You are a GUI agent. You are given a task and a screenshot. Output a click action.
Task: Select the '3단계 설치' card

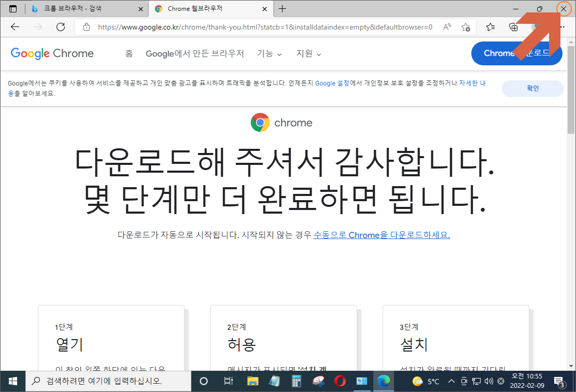[456, 338]
